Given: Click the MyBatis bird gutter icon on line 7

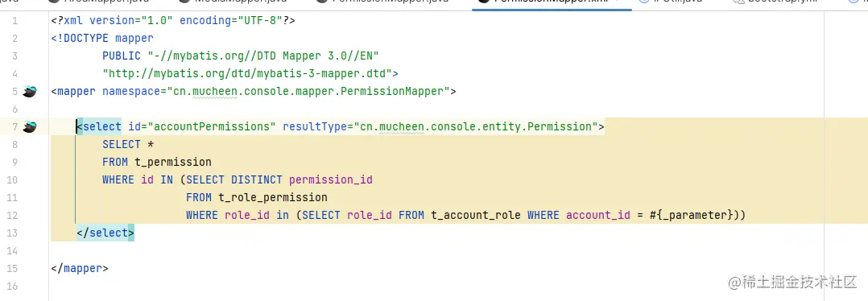Looking at the screenshot, I should coord(30,126).
